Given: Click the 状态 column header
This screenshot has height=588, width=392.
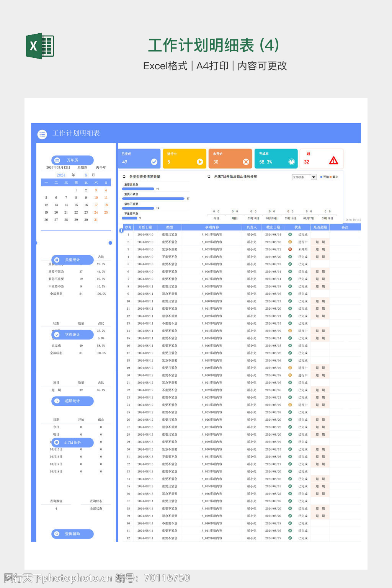Looking at the screenshot, I should (x=297, y=227).
